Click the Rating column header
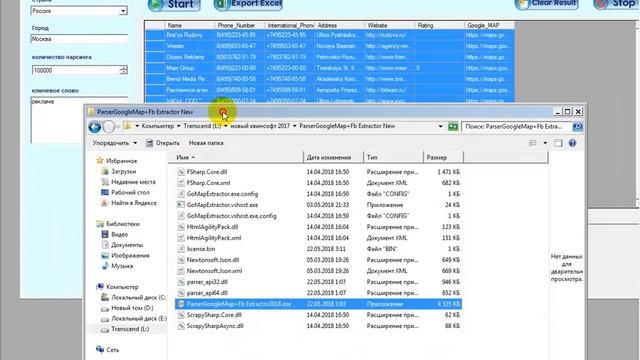 click(439, 25)
